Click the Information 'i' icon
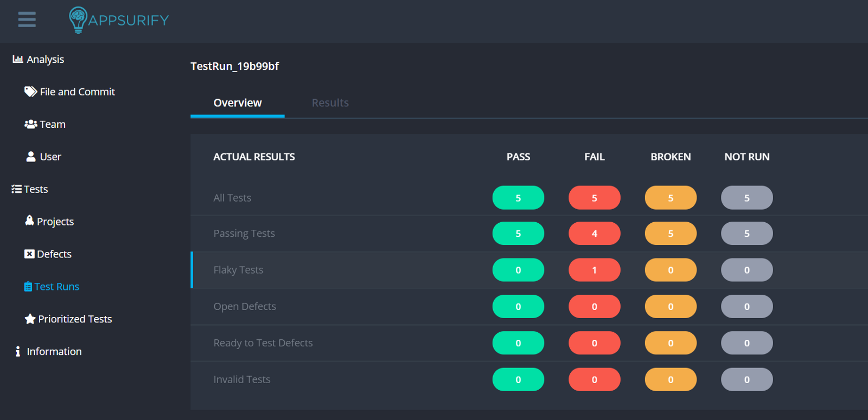This screenshot has width=868, height=420. point(18,352)
